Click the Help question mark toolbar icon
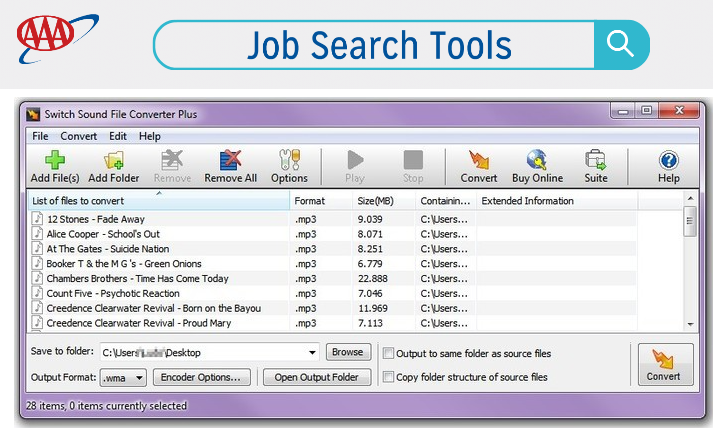Image resolution: width=713 pixels, height=428 pixels. [x=668, y=160]
